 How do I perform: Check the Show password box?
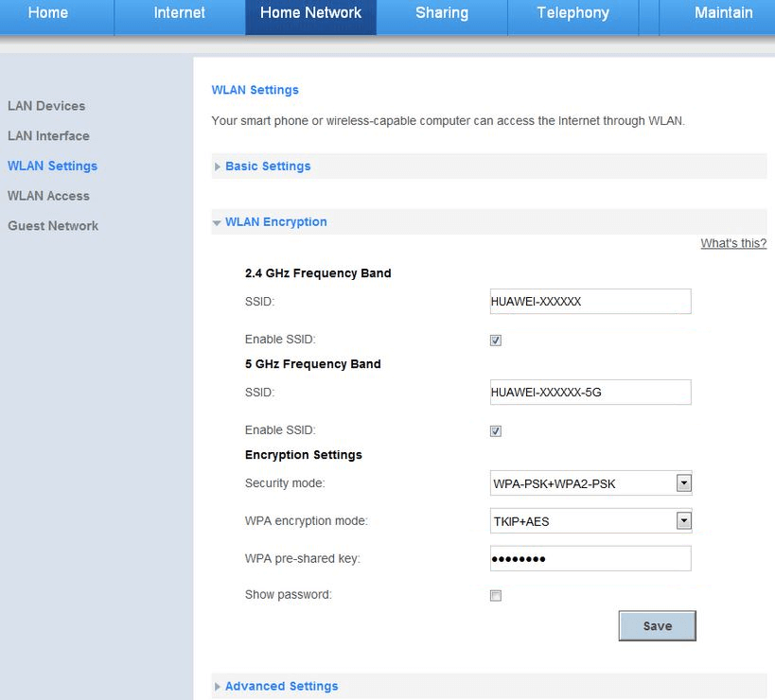[496, 596]
